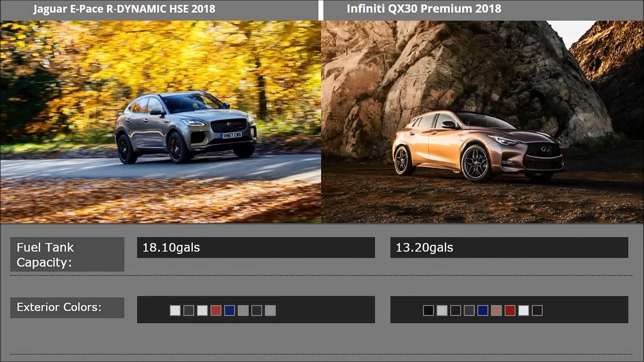Click the Exterior Colors label
This screenshot has width=644, height=362.
[67, 307]
